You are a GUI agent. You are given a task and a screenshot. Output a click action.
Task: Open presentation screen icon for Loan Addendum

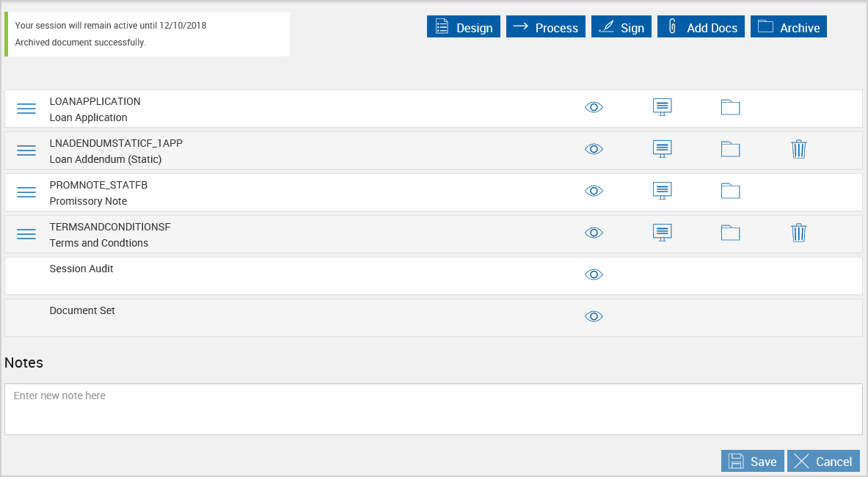tap(662, 150)
